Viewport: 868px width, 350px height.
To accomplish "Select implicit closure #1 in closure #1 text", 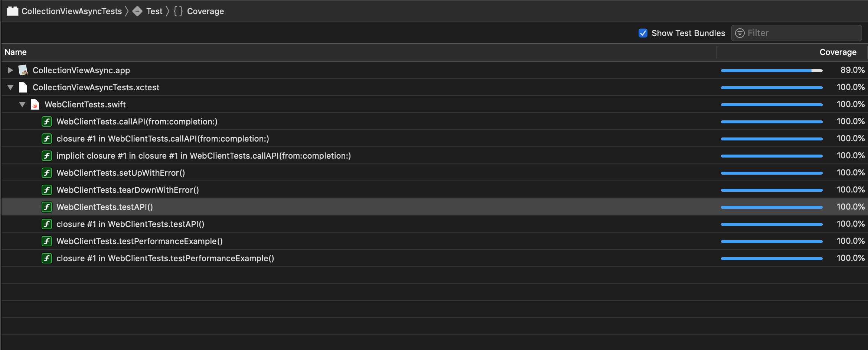I will (x=203, y=156).
